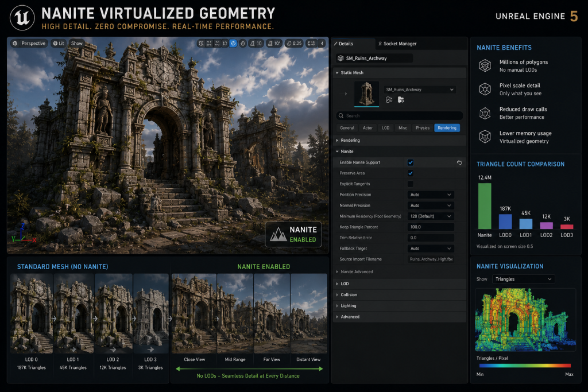Screen dimensions: 588x392
Task: Open the Lit view mode button
Action: 58,44
